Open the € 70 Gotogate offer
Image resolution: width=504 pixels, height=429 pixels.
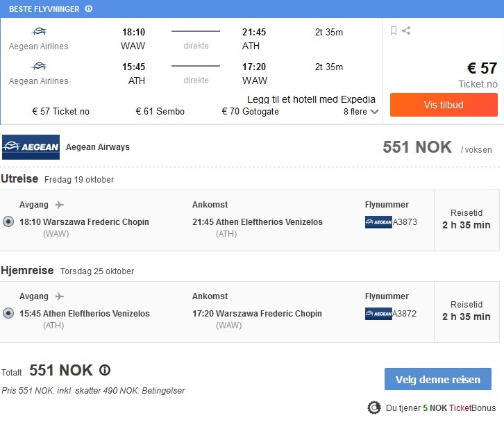coord(251,112)
